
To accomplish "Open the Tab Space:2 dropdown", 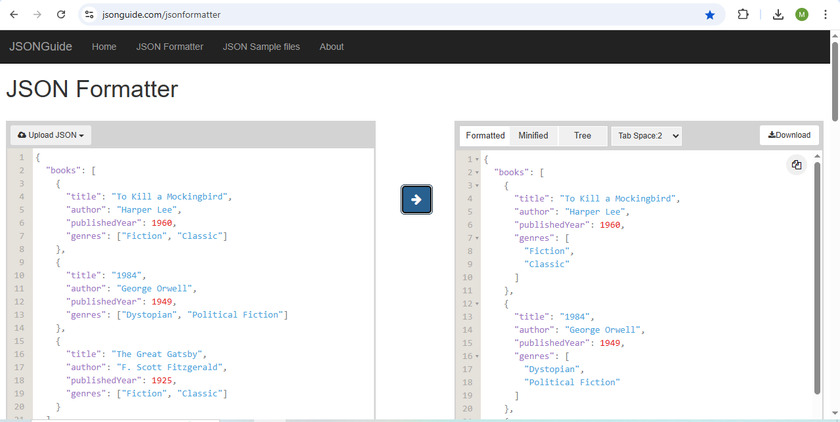I will coord(646,136).
